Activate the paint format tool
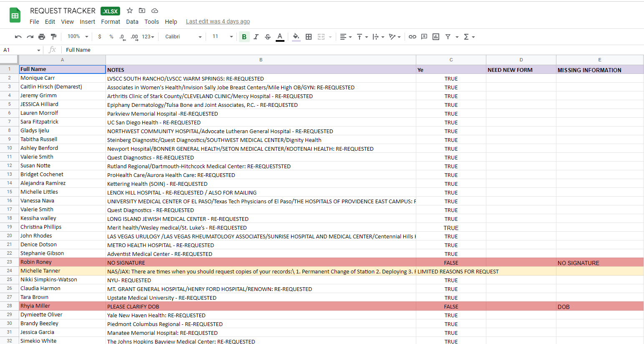This screenshot has width=644, height=344. coord(53,37)
